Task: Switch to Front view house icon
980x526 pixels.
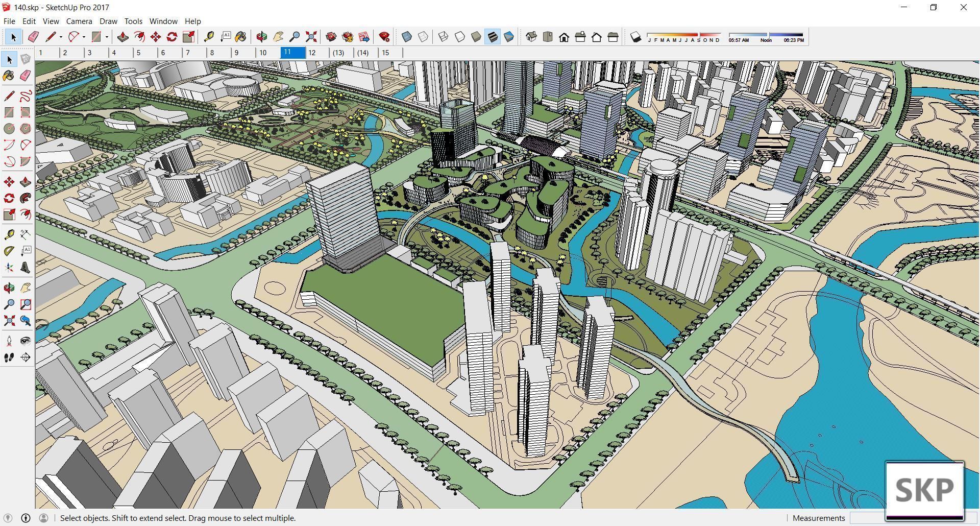Action: pos(564,37)
